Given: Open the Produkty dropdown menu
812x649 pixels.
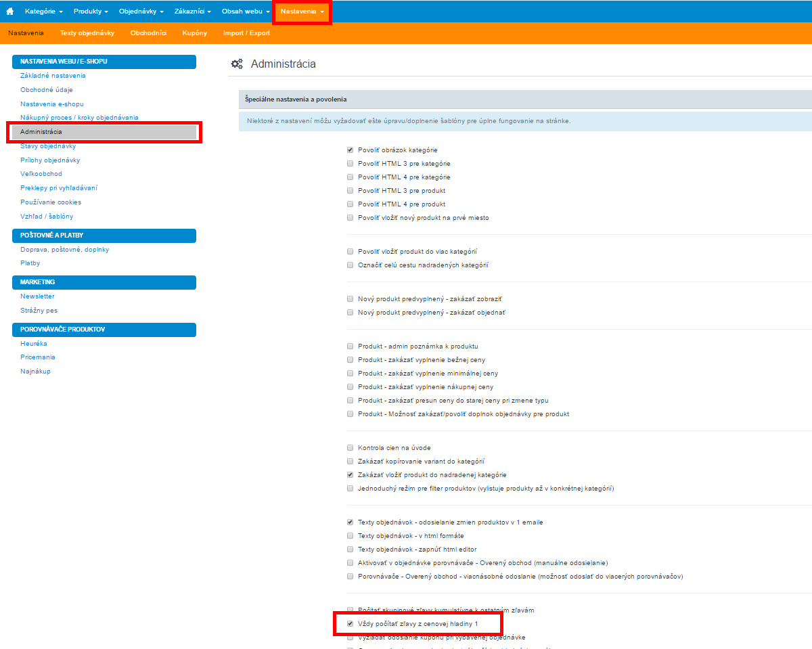Looking at the screenshot, I should coord(91,12).
